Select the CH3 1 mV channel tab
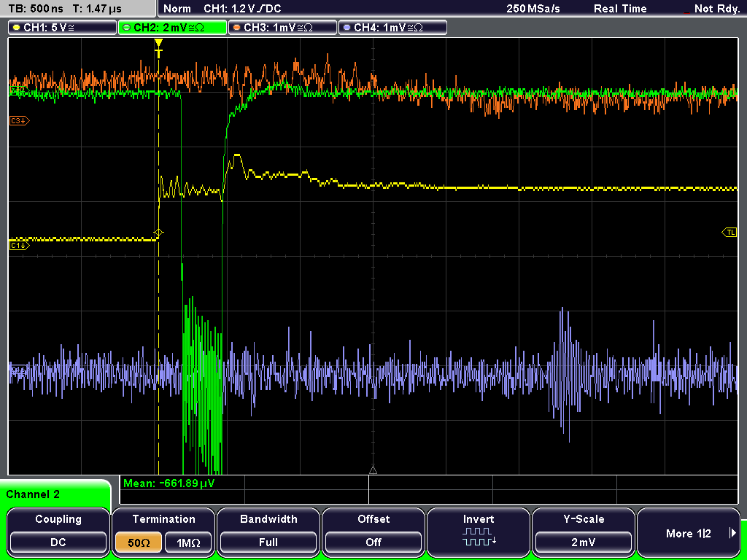 [x=282, y=27]
